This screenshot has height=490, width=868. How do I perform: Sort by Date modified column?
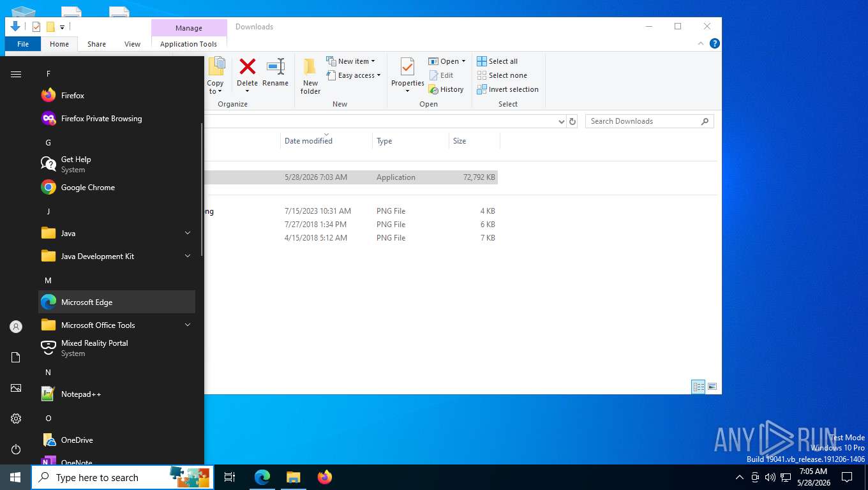[326, 141]
